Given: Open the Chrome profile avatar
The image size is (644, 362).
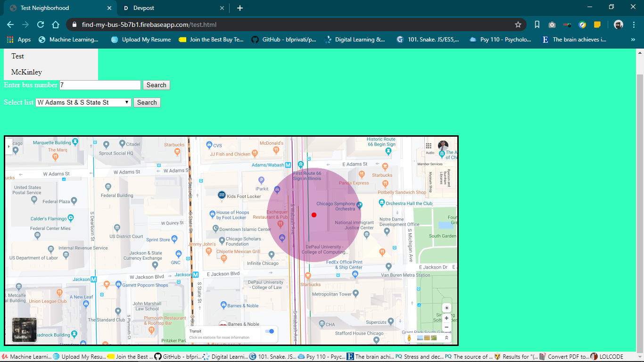Looking at the screenshot, I should pyautogui.click(x=619, y=25).
